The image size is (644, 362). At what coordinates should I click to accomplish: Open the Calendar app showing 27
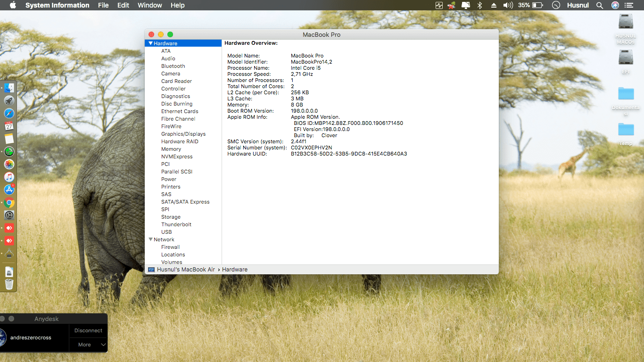8,126
